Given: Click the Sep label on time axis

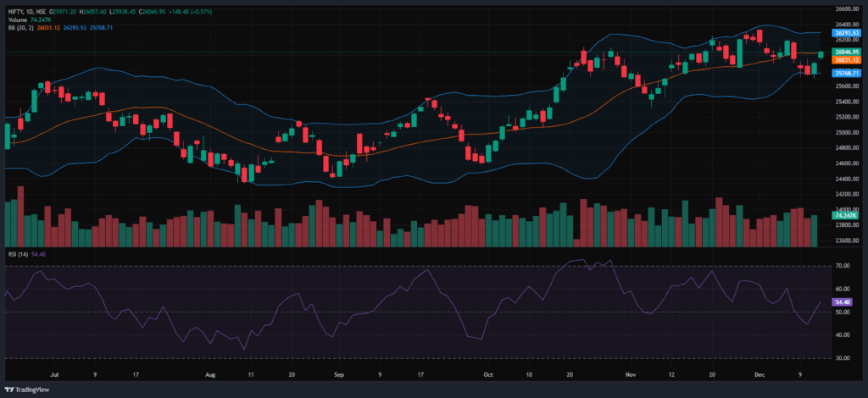Looking at the screenshot, I should 339,373.
